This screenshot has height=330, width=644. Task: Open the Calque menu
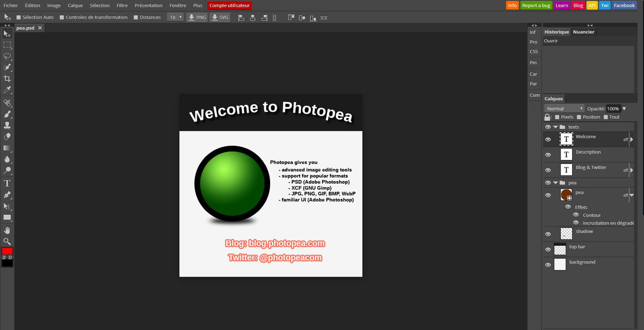pyautogui.click(x=75, y=6)
